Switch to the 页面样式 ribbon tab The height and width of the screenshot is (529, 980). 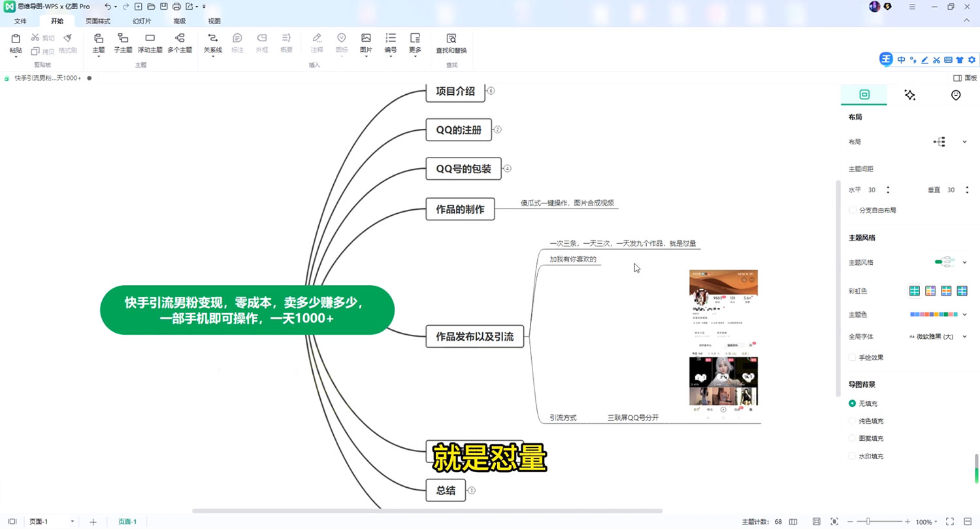(98, 21)
